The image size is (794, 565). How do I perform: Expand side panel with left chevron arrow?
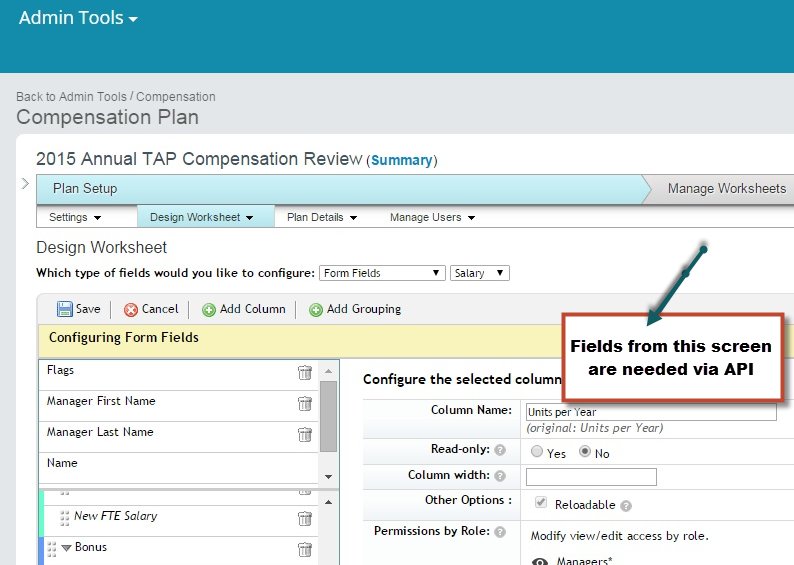pyautogui.click(x=25, y=183)
